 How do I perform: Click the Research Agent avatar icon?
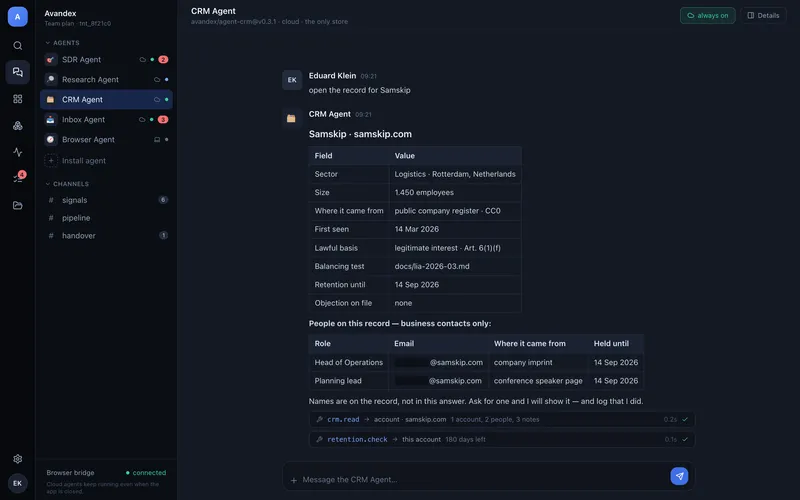[x=51, y=80]
